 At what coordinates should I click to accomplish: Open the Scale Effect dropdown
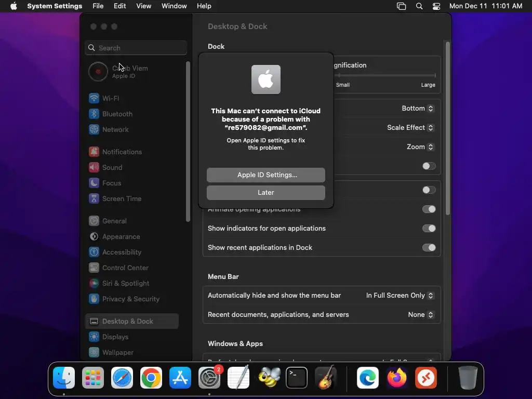410,128
